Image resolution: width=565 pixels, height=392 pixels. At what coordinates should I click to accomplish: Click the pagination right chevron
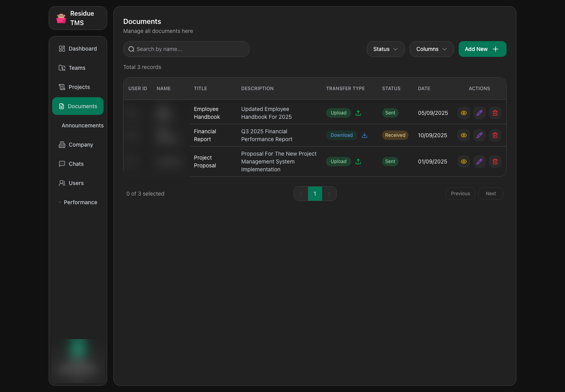[x=329, y=194]
